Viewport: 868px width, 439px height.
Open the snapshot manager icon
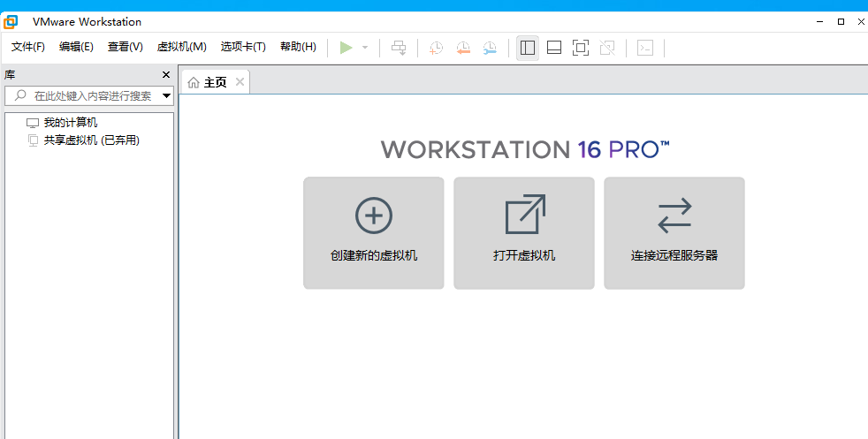[490, 48]
